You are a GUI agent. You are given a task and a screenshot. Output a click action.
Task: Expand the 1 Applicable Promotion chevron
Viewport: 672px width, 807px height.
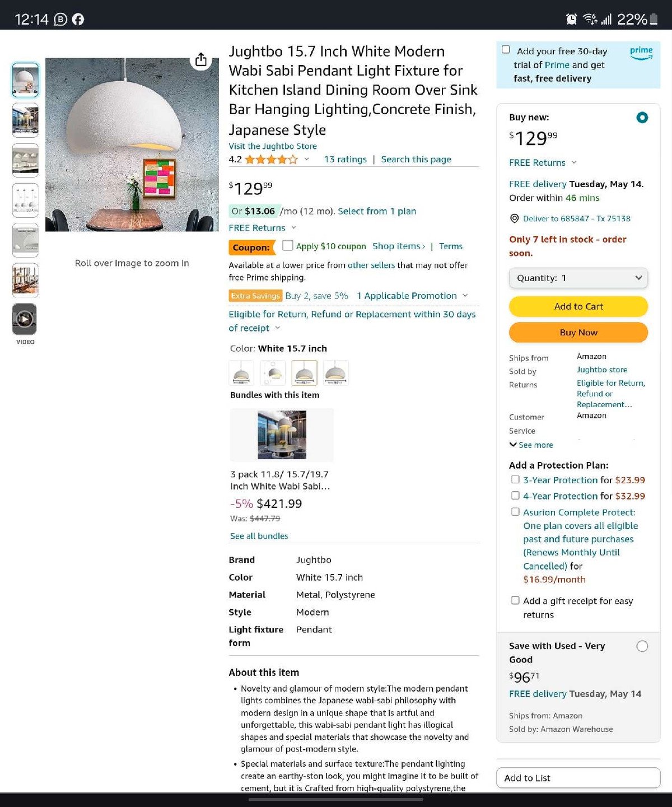(465, 296)
